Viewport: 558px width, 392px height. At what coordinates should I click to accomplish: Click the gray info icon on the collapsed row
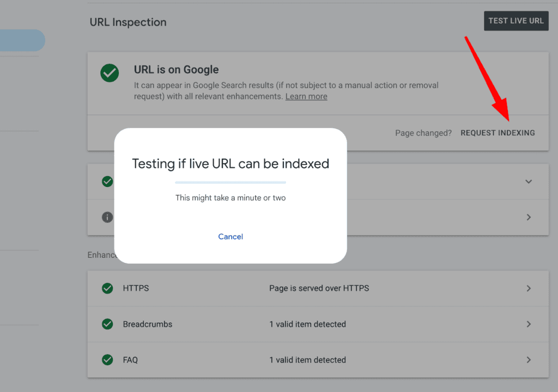tap(107, 217)
